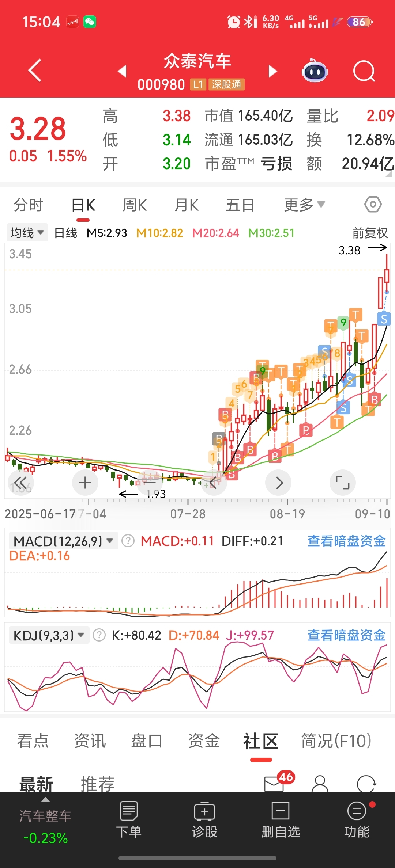The height and width of the screenshot is (868, 395).
Task: Tap current price 3.28
Action: 38,129
